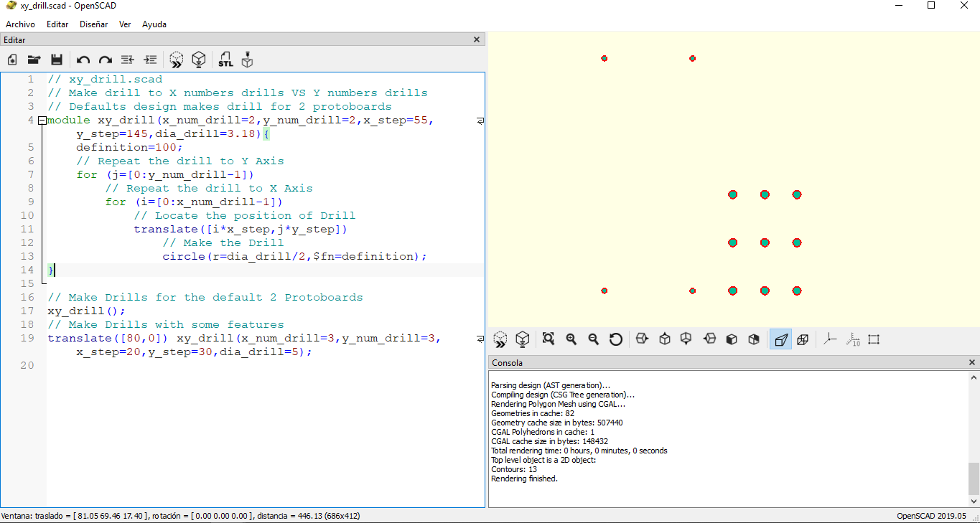
Task: Click the comment '// Make Drills with some features'
Action: pyautogui.click(x=166, y=324)
